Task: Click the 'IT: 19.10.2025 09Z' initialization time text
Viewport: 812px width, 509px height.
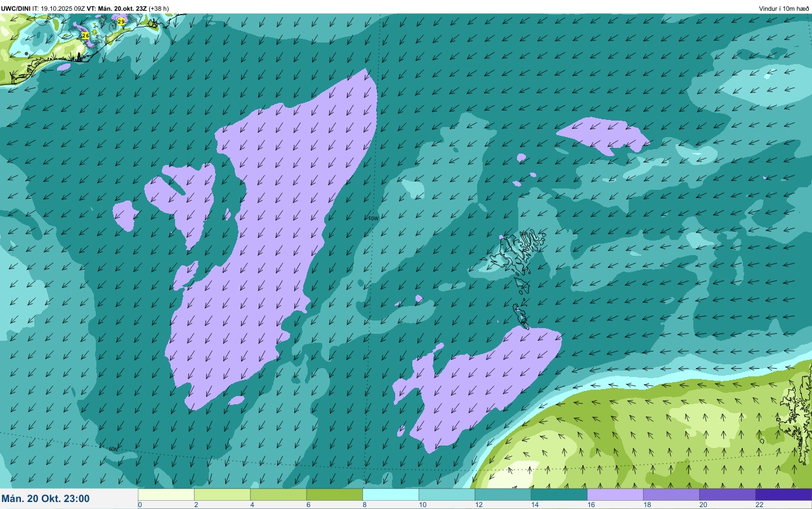Action: pos(58,8)
